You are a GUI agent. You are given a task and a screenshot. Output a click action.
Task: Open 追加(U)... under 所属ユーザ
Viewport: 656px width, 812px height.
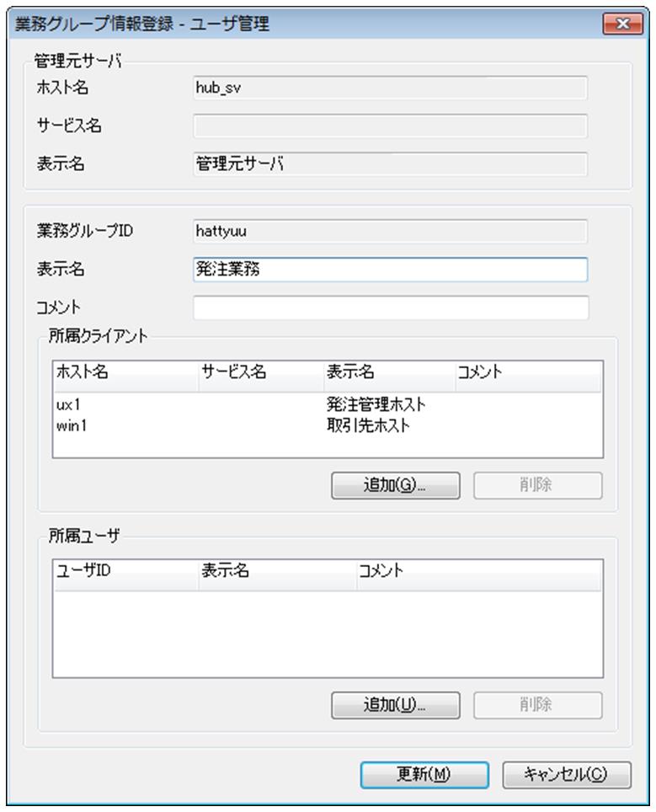(x=395, y=705)
